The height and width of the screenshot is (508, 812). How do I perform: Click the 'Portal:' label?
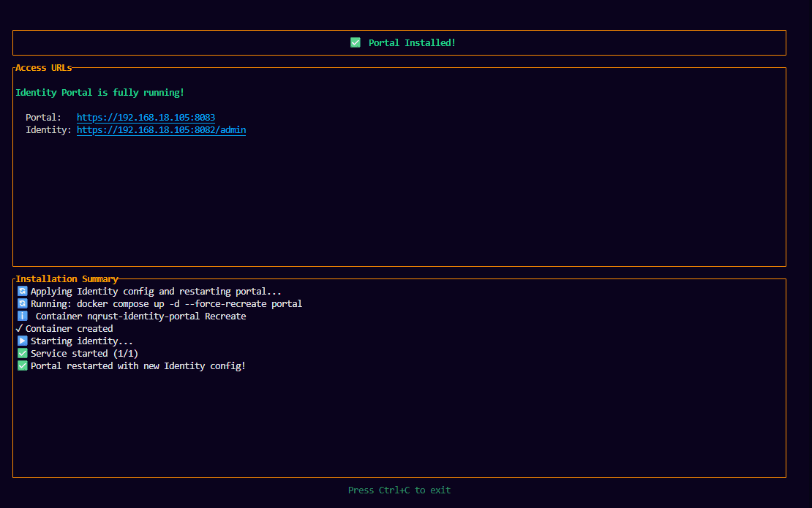click(43, 118)
